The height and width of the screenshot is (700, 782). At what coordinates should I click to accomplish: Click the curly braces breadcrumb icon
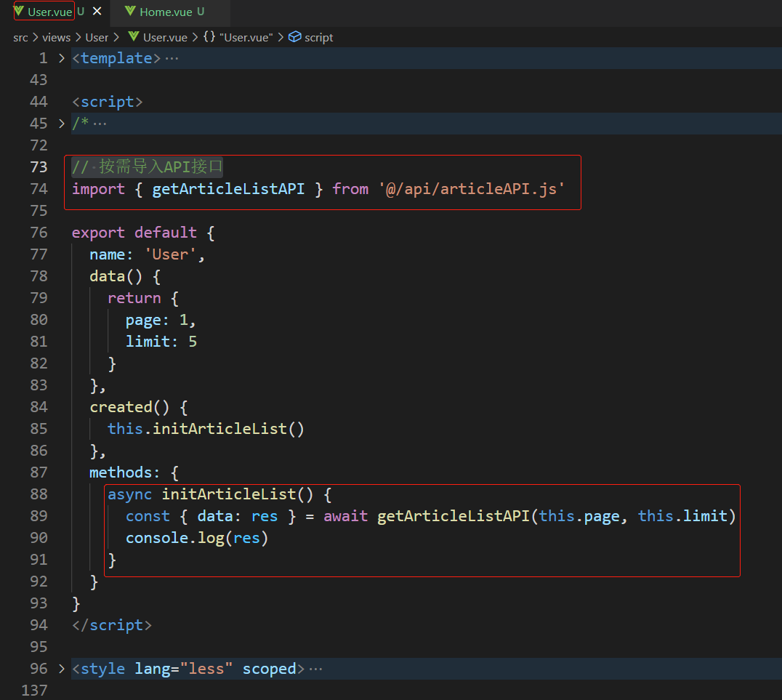pyautogui.click(x=209, y=37)
